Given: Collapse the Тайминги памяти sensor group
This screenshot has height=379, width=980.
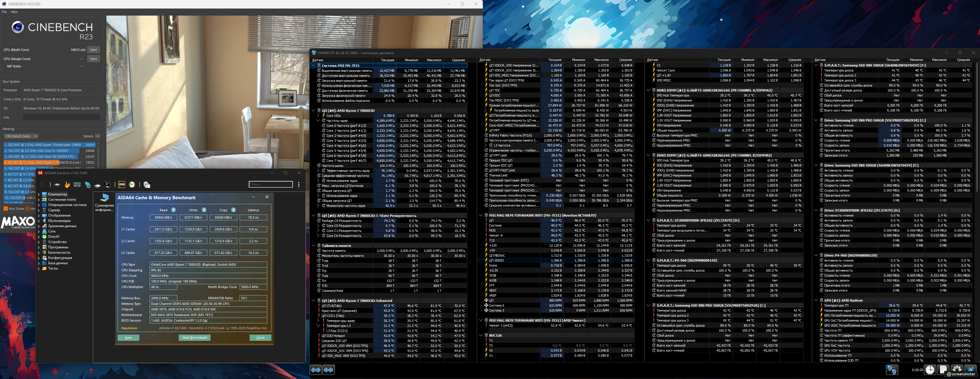Looking at the screenshot, I should (x=313, y=246).
